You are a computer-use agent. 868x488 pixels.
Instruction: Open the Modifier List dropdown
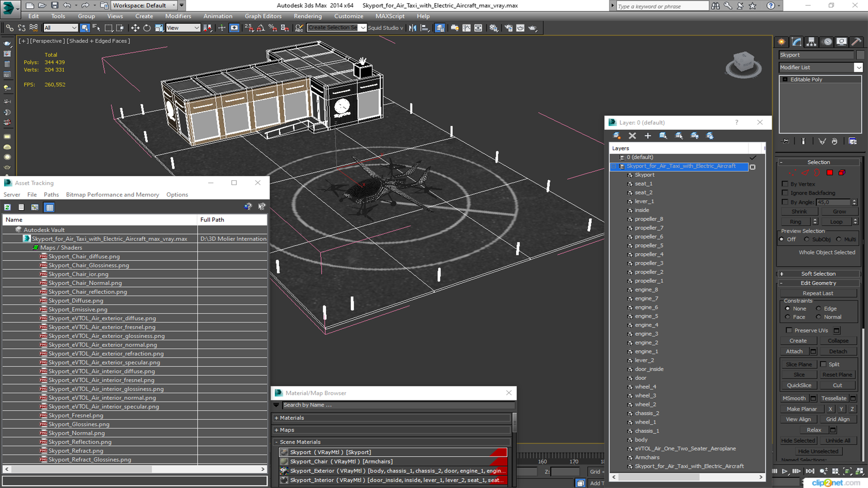coord(858,67)
